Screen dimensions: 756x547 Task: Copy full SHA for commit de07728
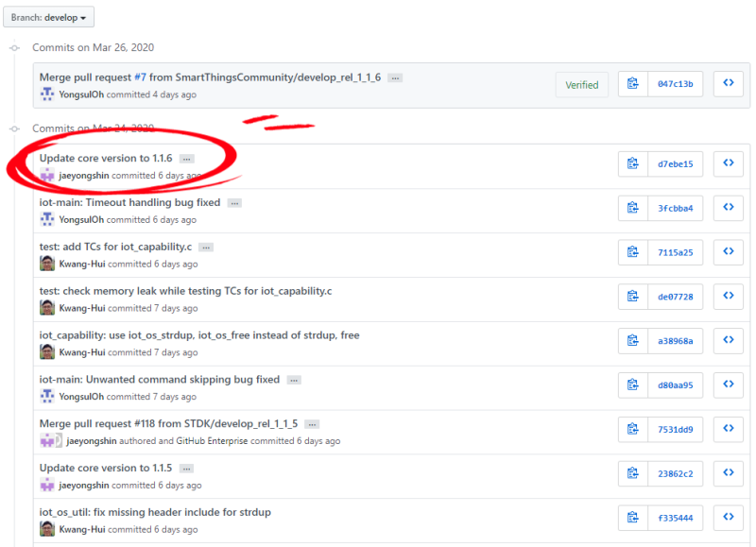(x=633, y=297)
